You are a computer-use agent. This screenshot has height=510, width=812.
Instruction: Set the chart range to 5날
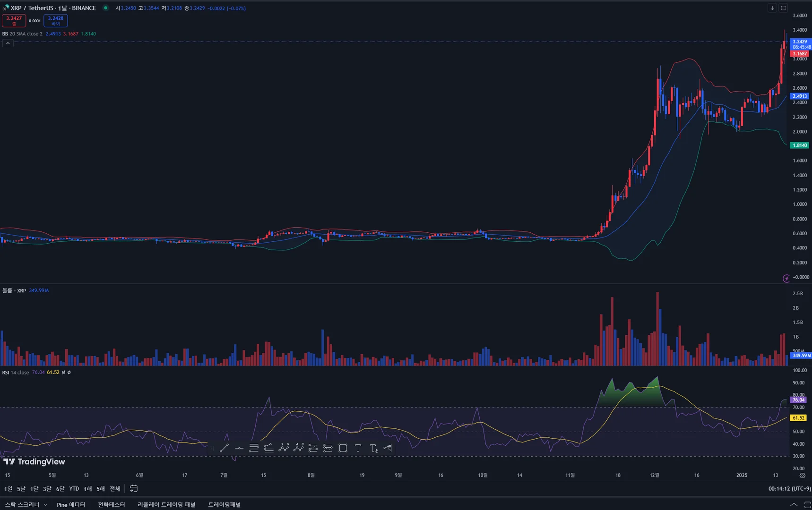[x=21, y=489]
